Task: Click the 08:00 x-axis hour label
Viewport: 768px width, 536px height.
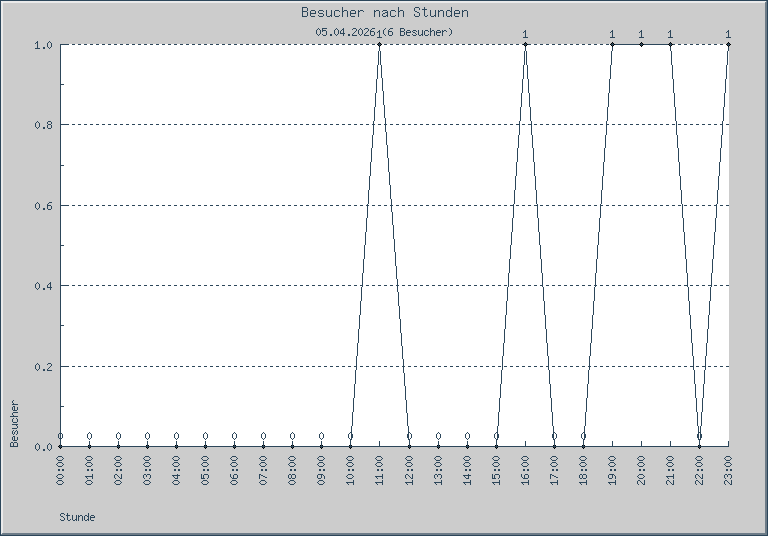Action: click(x=292, y=471)
